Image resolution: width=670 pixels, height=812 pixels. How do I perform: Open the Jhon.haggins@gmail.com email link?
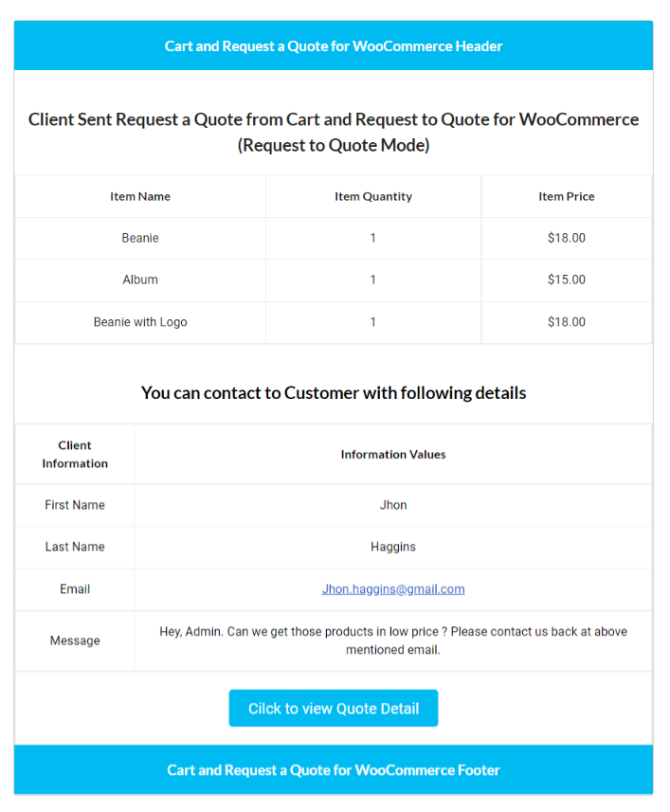pos(393,589)
